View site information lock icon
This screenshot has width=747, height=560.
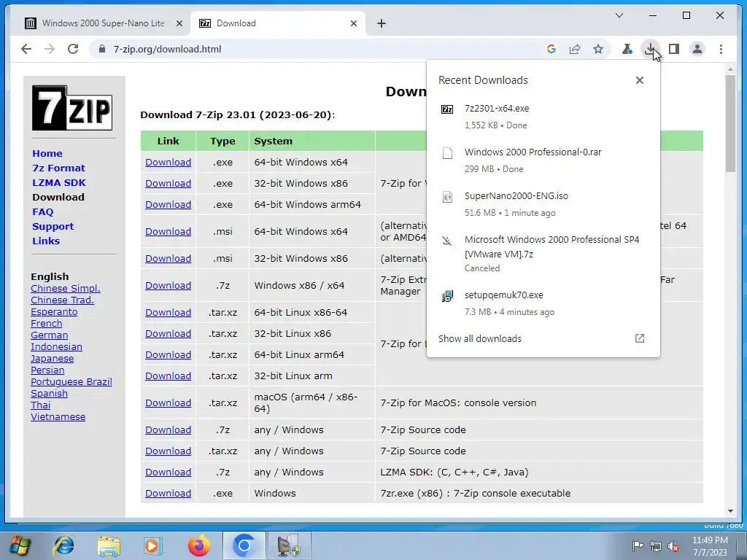point(101,49)
